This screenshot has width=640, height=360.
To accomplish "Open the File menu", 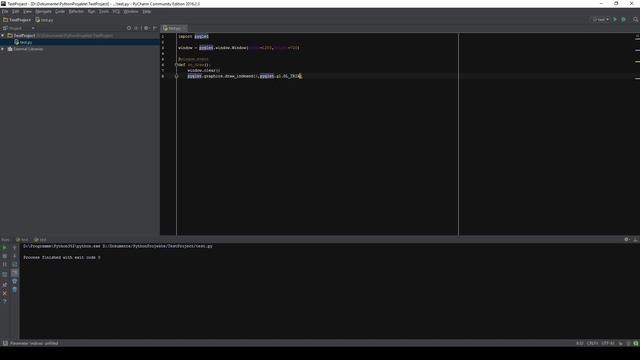I will click(5, 11).
